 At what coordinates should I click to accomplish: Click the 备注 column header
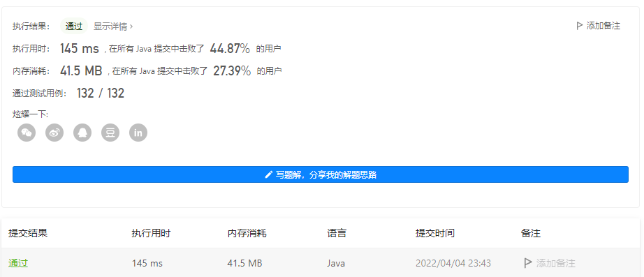click(x=531, y=234)
